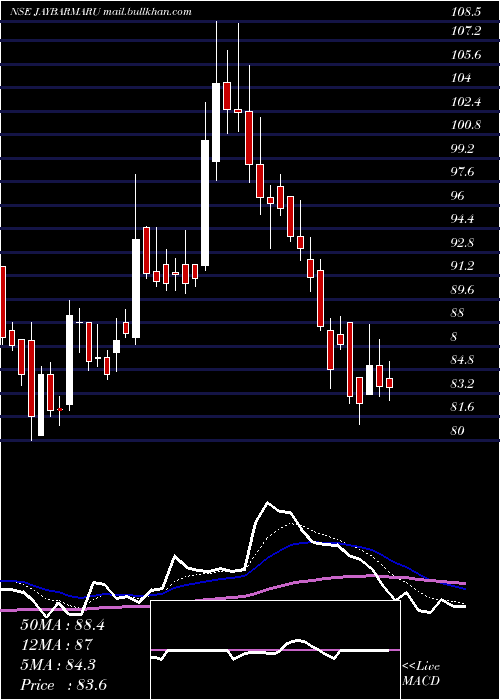Click the 50MA : 88.4 readout
Screen dimensions: 500x700
click(x=62, y=625)
